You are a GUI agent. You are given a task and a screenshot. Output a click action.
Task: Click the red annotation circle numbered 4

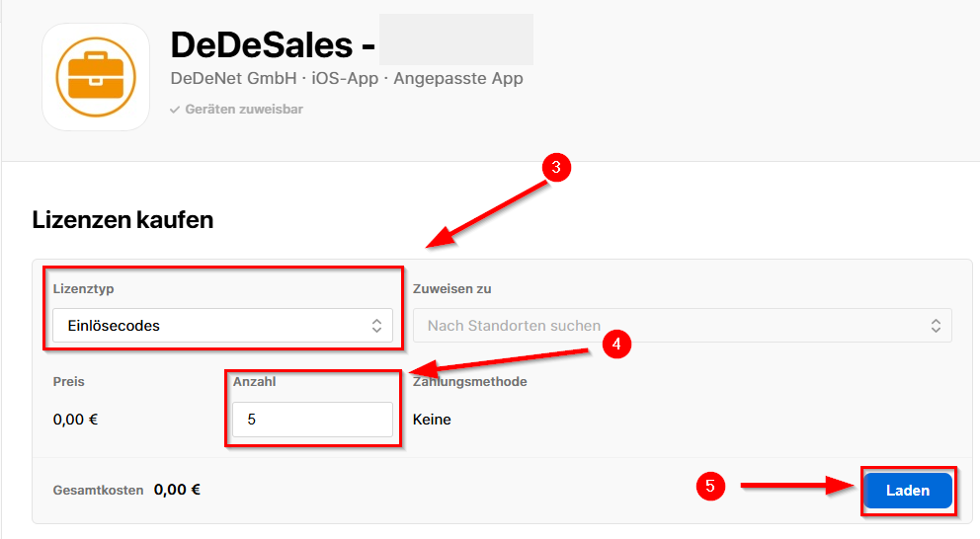pyautogui.click(x=616, y=344)
